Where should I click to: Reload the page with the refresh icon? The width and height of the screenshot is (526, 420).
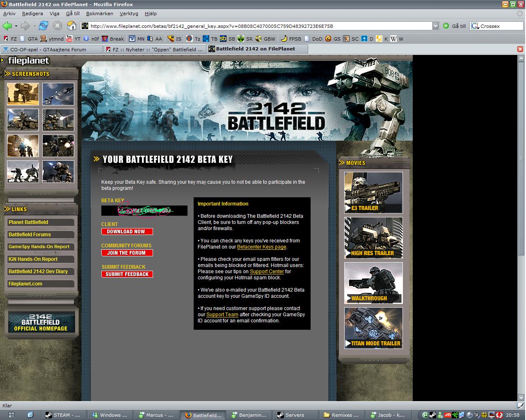[43, 26]
